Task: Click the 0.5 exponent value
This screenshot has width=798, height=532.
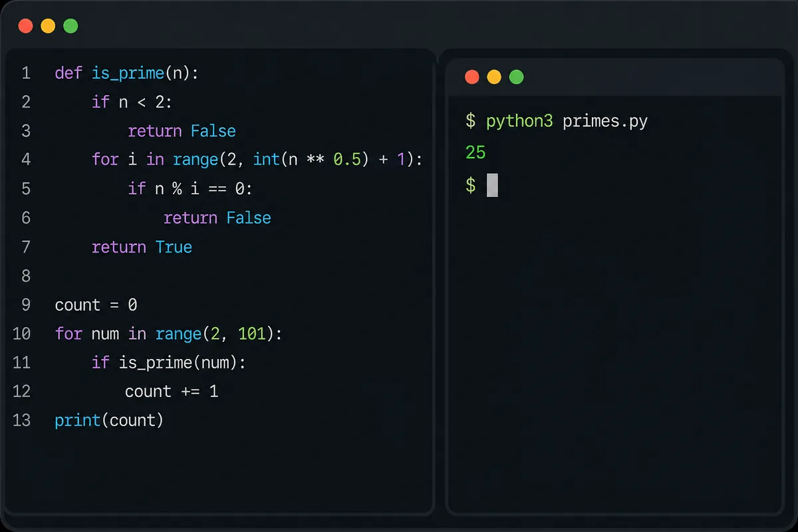Action: tap(346, 160)
